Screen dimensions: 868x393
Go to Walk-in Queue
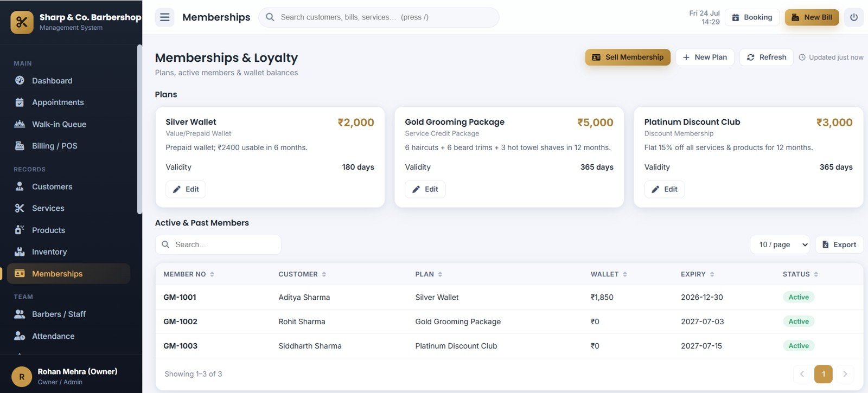point(69,124)
